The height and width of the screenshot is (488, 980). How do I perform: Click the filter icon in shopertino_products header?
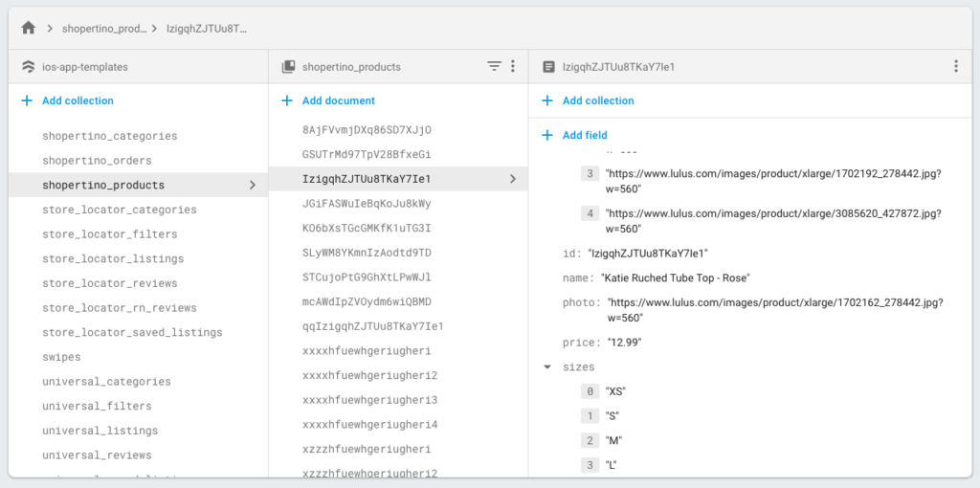tap(494, 67)
